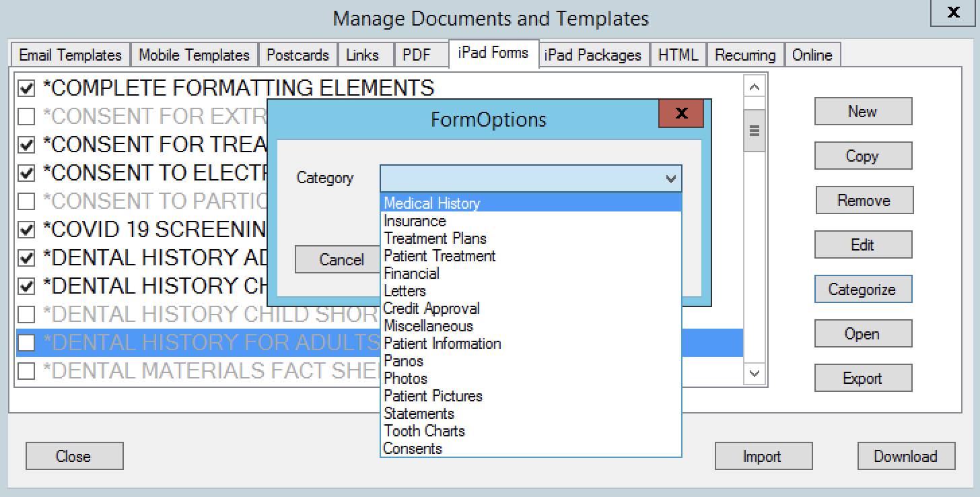The width and height of the screenshot is (980, 497).
Task: Select the iPad Forms tab
Action: point(493,53)
